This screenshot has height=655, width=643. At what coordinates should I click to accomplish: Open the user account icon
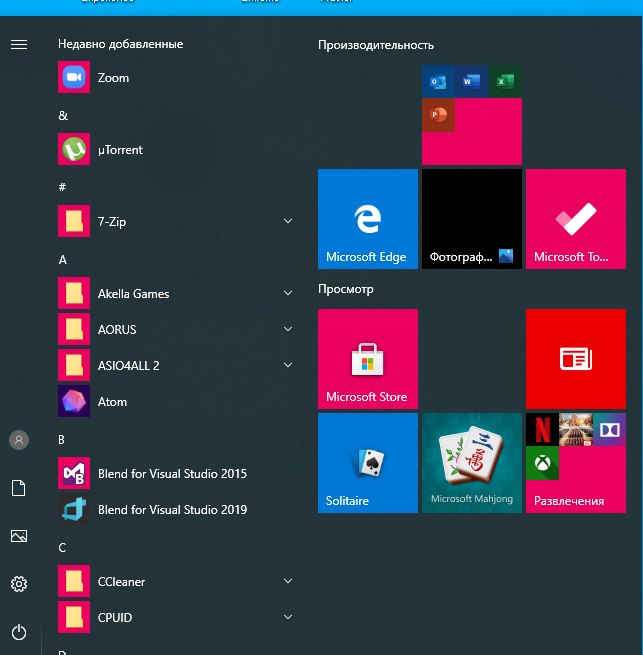pos(19,440)
